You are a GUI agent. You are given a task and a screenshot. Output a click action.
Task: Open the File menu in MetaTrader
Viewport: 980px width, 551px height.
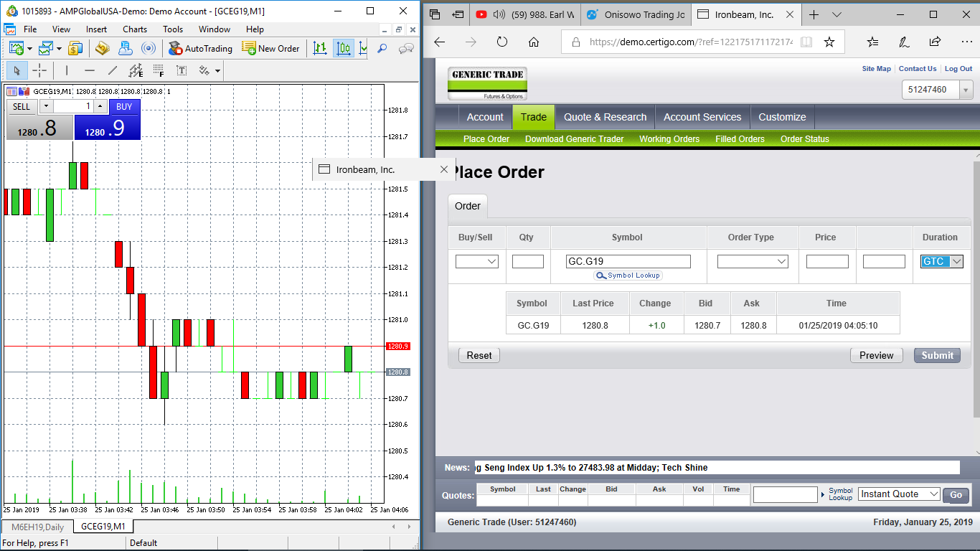coord(30,29)
